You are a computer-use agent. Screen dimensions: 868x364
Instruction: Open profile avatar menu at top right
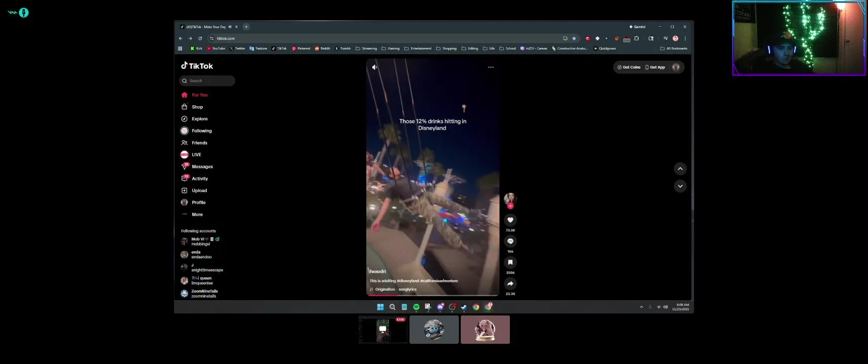(676, 67)
